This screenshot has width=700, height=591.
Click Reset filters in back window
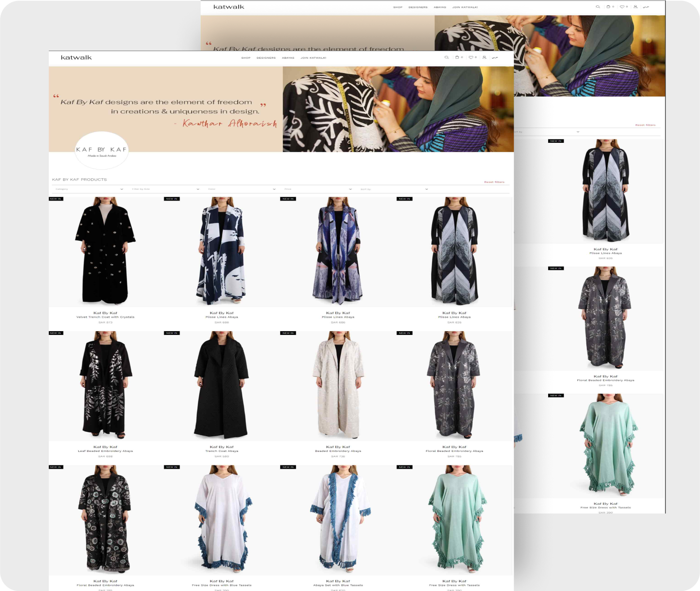pos(645,125)
